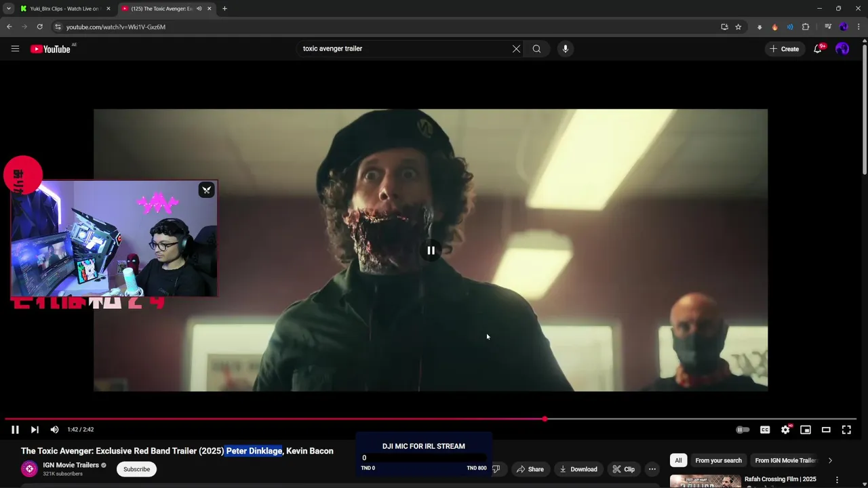The image size is (868, 488).
Task: Open more actions ellipsis menu
Action: pyautogui.click(x=652, y=469)
